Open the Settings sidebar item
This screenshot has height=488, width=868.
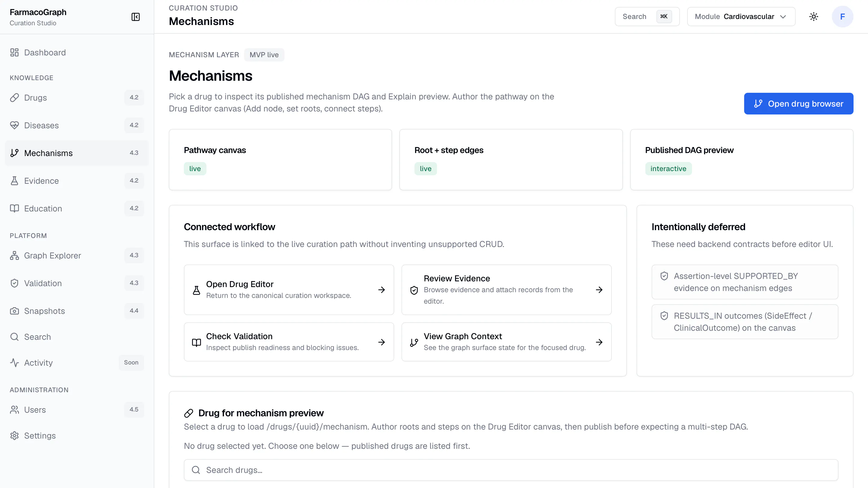click(77, 436)
